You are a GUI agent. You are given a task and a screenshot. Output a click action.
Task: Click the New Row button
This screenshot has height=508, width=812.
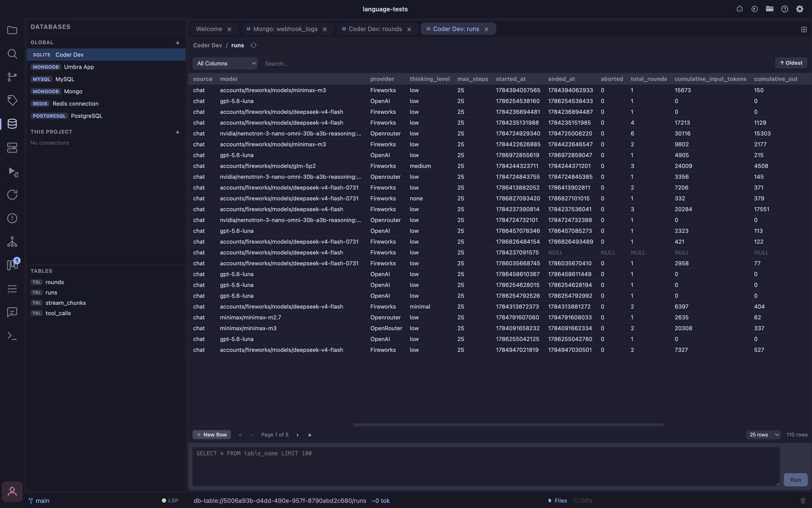pos(211,435)
